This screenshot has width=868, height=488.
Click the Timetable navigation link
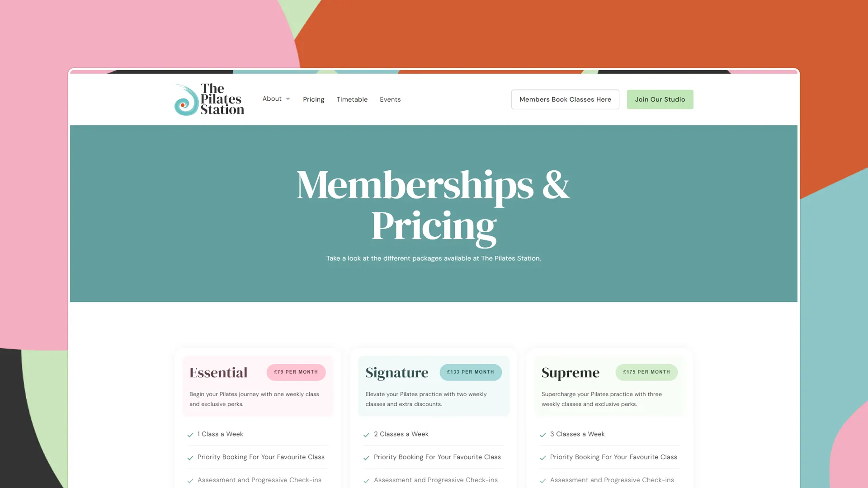352,99
